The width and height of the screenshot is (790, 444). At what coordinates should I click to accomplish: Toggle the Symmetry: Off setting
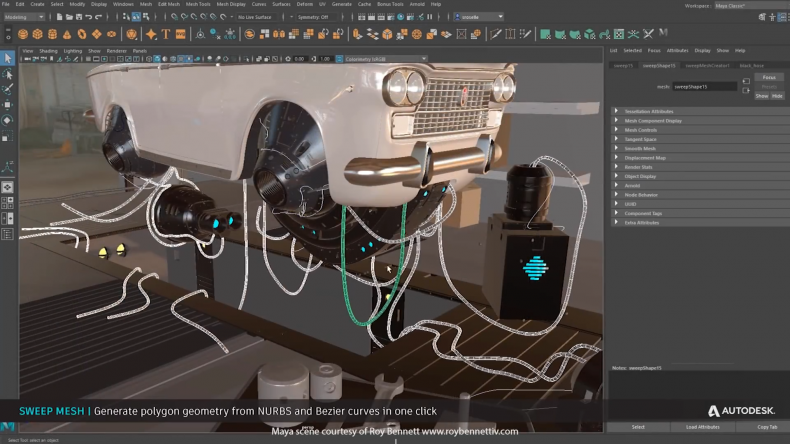click(311, 17)
